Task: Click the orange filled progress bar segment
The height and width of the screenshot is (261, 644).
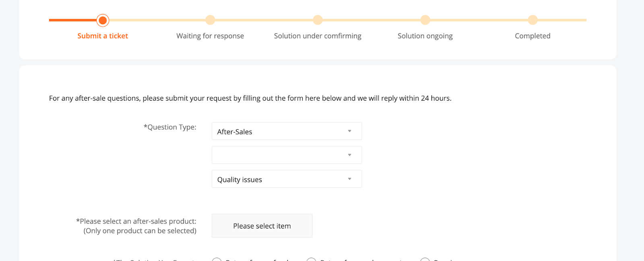Action: [x=72, y=20]
